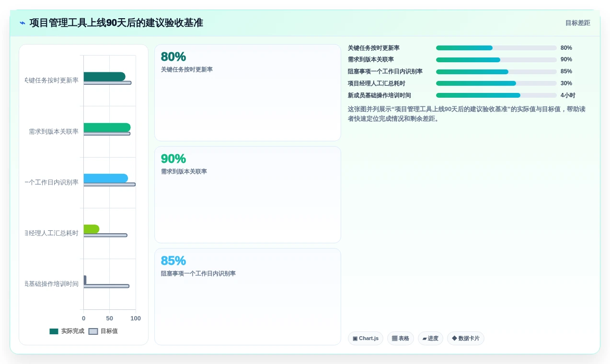The image size is (610, 364).
Task: Click the 培训时间 target value bar in chart
Action: tap(106, 286)
